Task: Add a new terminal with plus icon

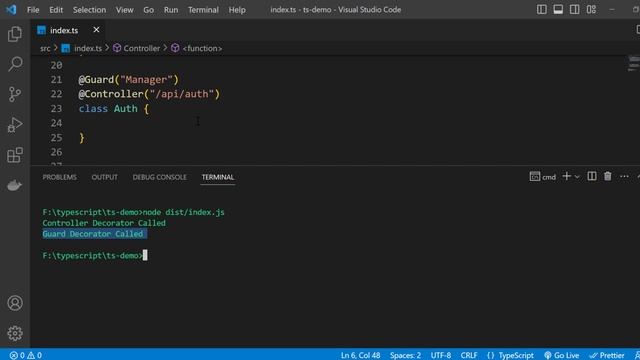Action: tap(567, 176)
